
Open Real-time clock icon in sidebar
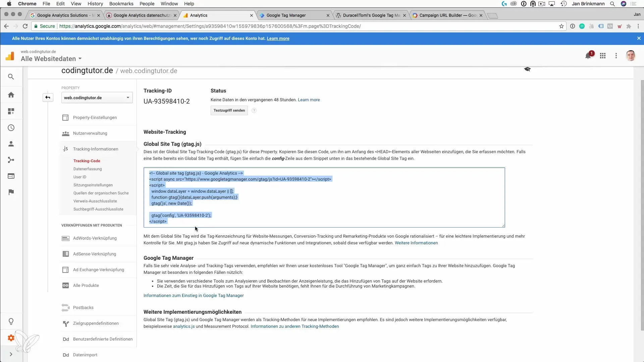(x=11, y=128)
